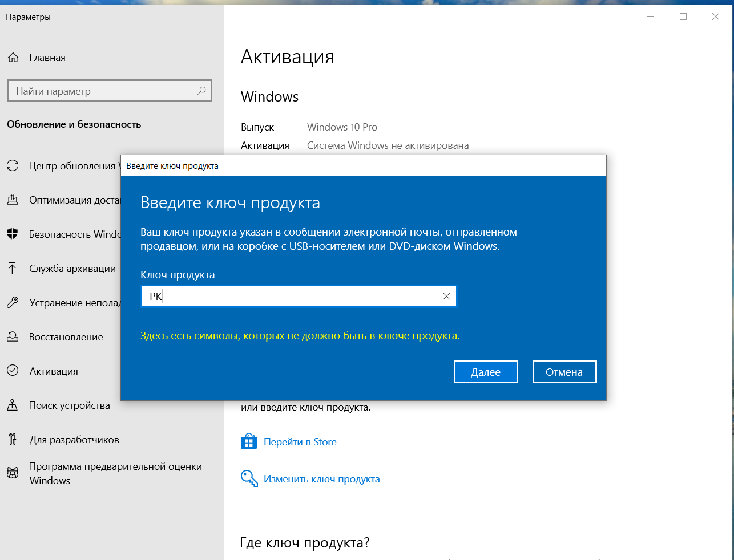Viewport: 734px width, 560px height.
Task: Open Главная settings home
Action: 47,58
